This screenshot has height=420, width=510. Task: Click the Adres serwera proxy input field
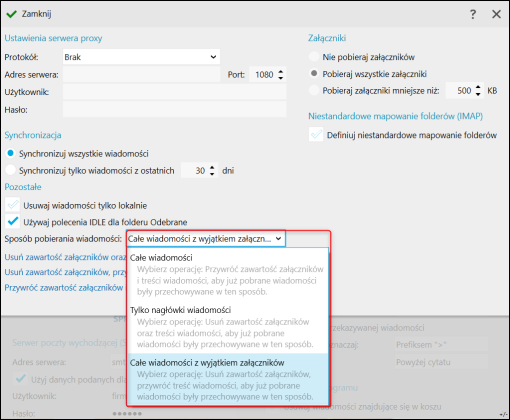(x=141, y=74)
